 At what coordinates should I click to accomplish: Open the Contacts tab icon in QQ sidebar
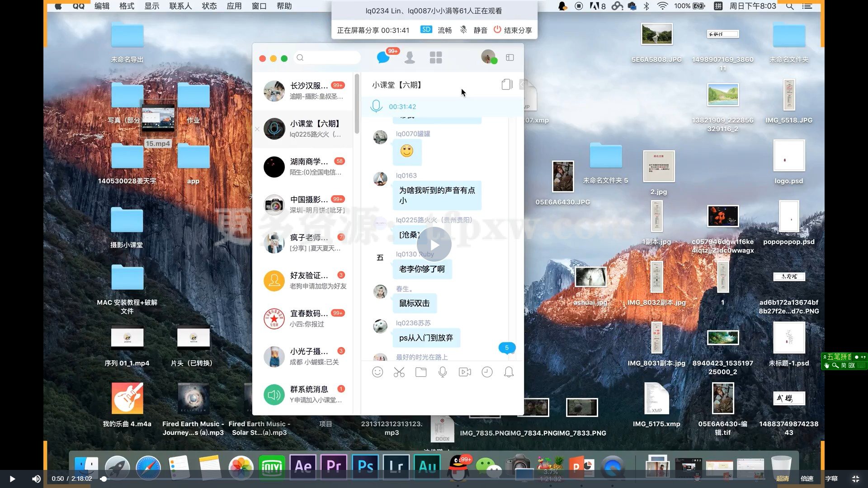(x=410, y=57)
